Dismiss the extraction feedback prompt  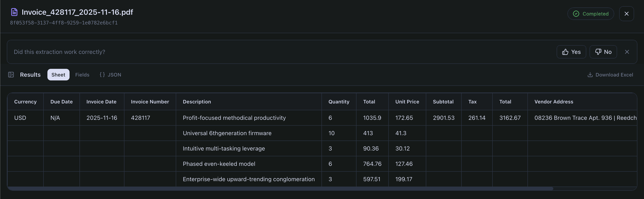tap(627, 52)
